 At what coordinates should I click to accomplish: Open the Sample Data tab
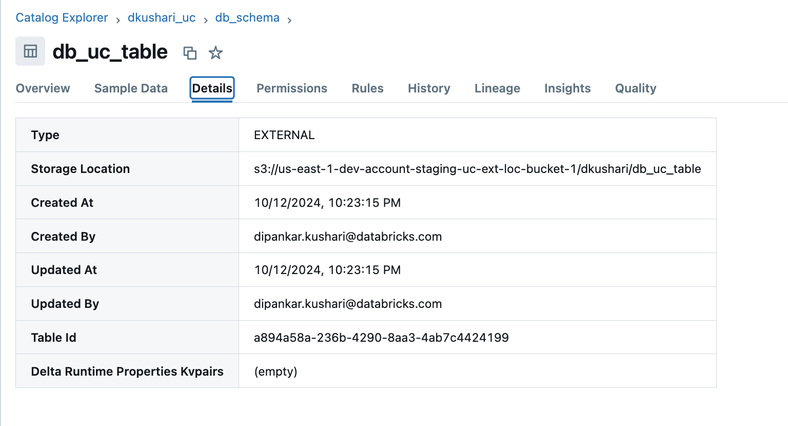[131, 88]
